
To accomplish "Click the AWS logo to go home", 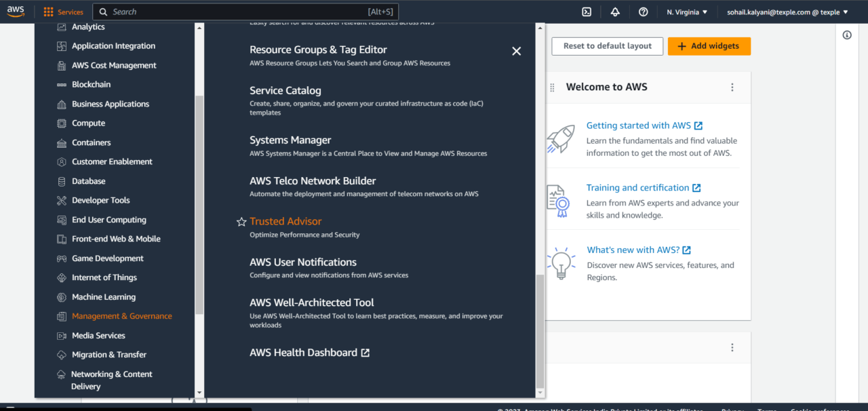I will pyautogui.click(x=15, y=11).
